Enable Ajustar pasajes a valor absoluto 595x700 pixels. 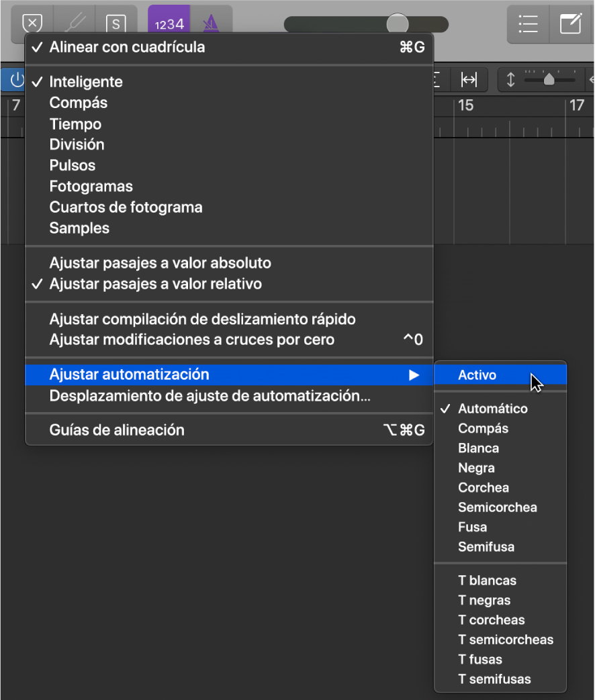[160, 263]
